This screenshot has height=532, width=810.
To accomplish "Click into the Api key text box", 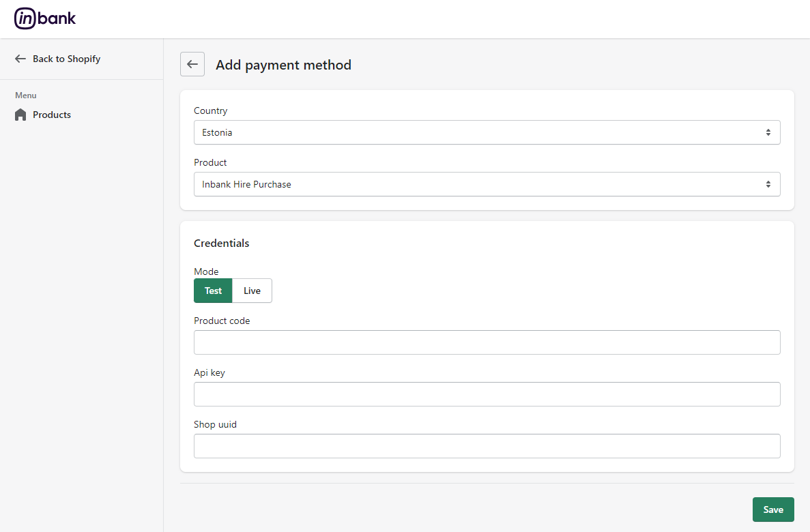I will 487,394.
